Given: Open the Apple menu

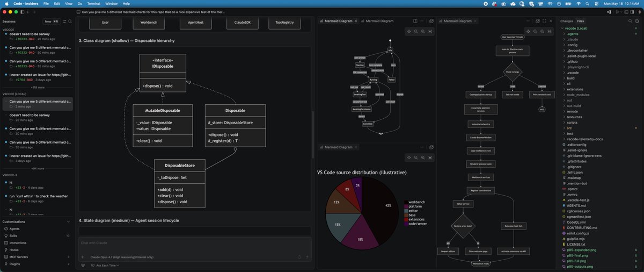Looking at the screenshot, I should (6, 3).
